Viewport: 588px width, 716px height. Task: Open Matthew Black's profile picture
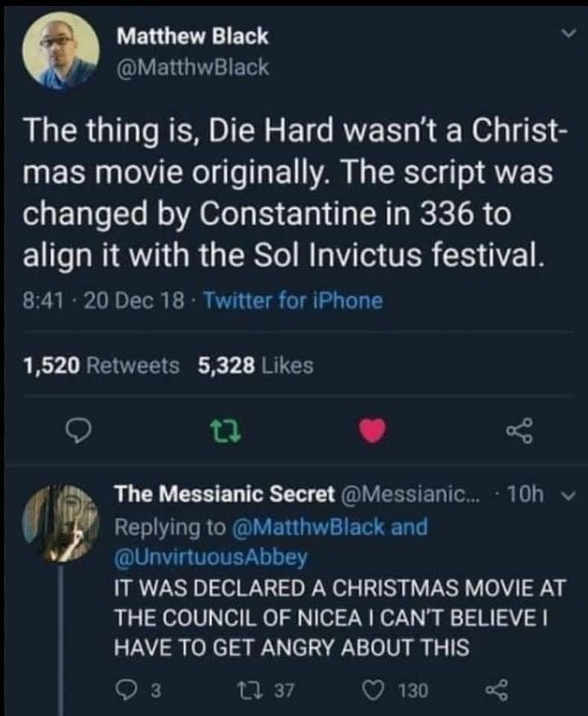pyautogui.click(x=60, y=51)
